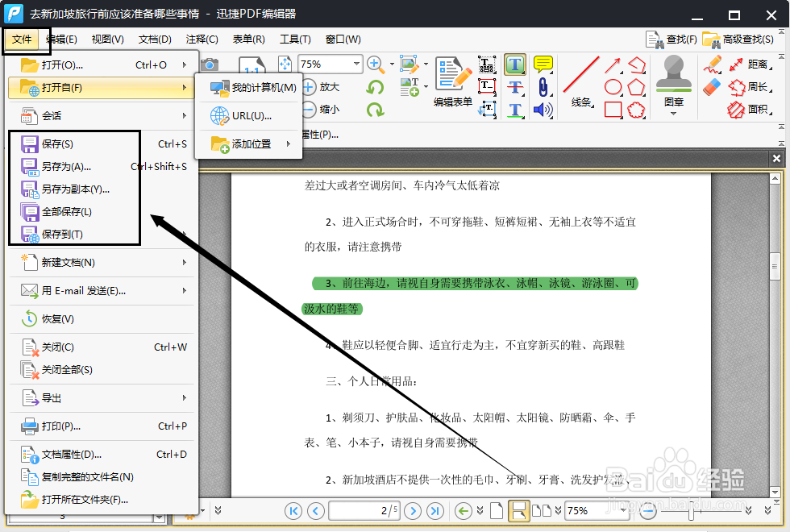Select the 缩小 zoom out button
790x532 pixels.
[x=321, y=109]
